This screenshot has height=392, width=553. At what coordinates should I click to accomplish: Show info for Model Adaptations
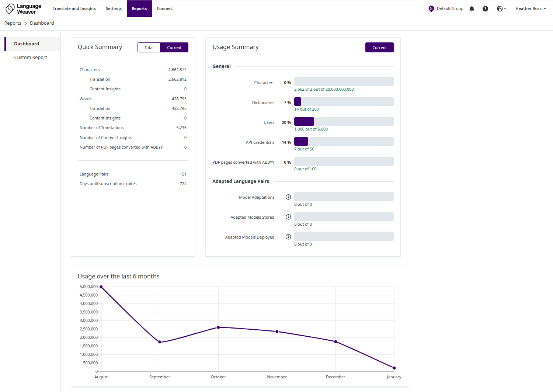pos(288,197)
